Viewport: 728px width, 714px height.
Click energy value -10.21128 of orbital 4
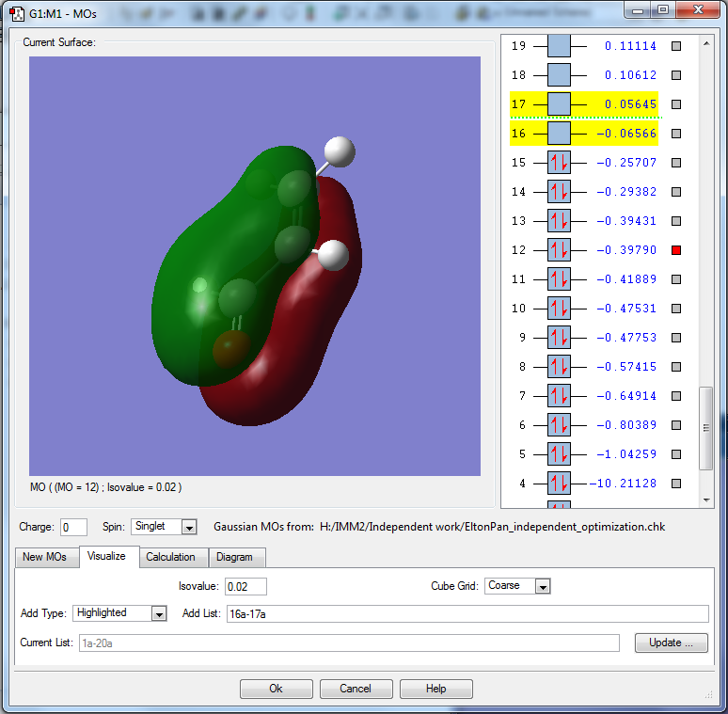(623, 484)
